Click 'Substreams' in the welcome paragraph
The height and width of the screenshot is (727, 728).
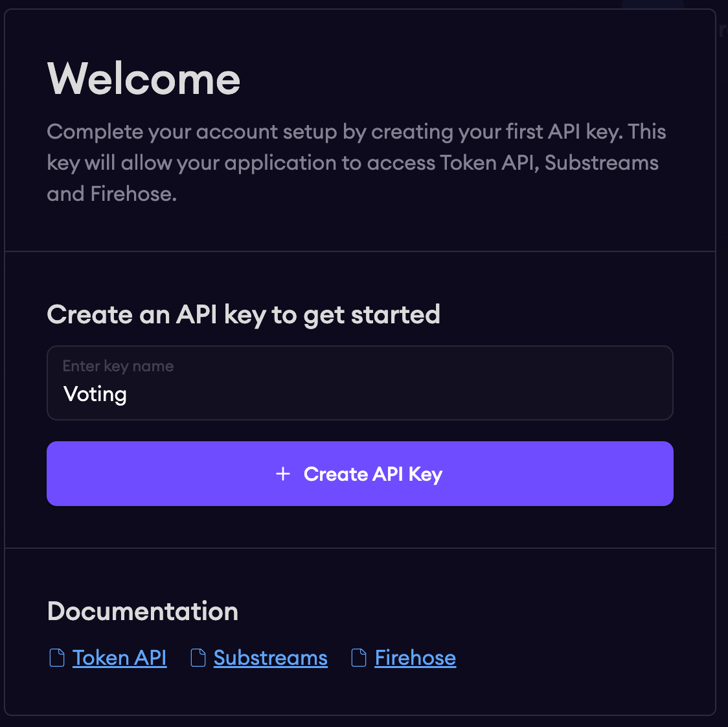[x=602, y=163]
